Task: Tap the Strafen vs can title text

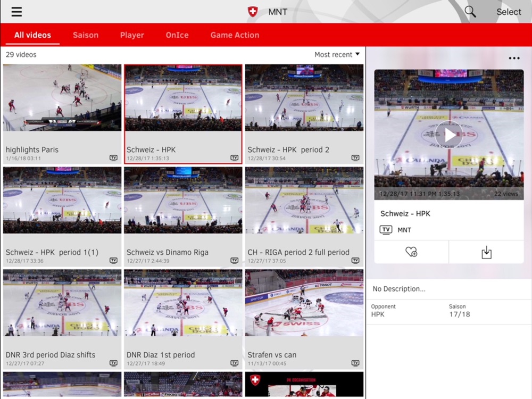Action: coord(272,355)
